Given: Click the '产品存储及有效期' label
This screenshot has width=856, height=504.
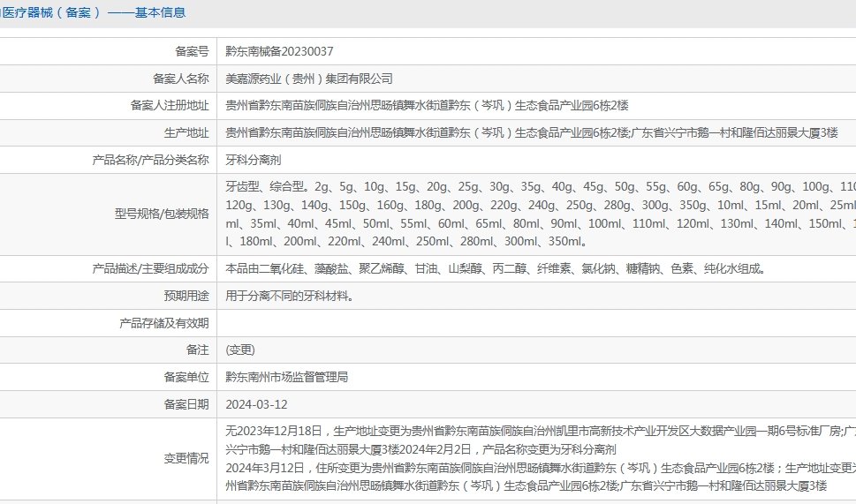Looking at the screenshot, I should (163, 323).
